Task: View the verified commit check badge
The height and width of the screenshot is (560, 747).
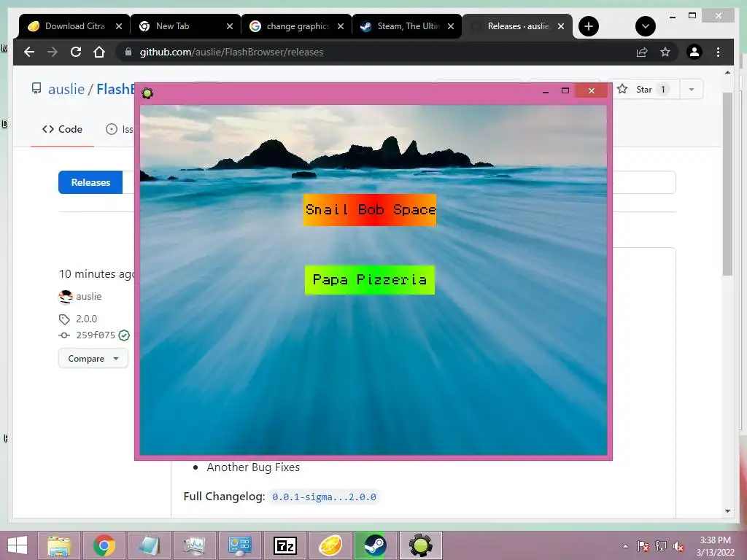Action: [x=124, y=335]
